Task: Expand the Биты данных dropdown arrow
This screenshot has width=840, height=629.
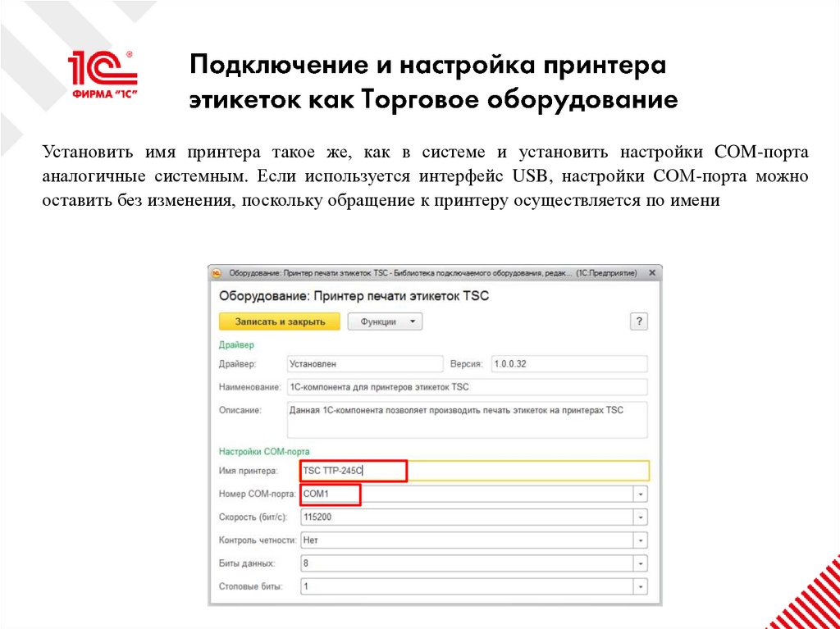Action: click(x=640, y=563)
